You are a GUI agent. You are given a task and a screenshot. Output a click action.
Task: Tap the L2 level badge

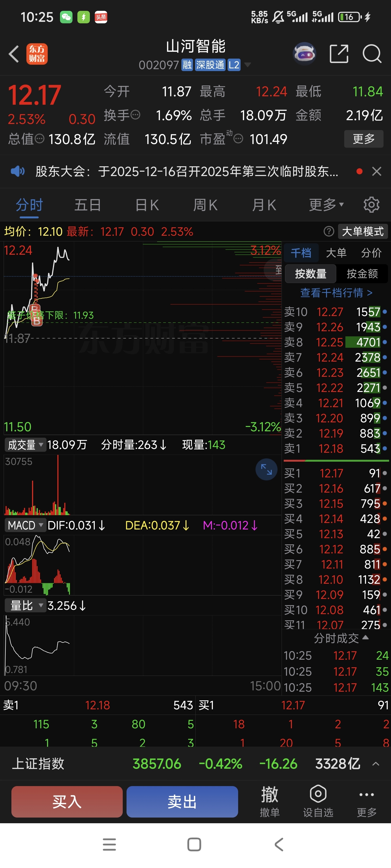point(234,65)
